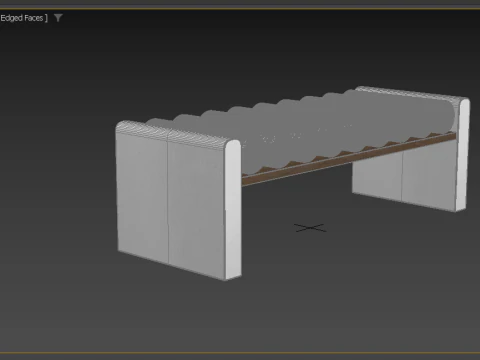Select the near bench leg's front end face
The width and height of the screenshot is (480, 360).
click(x=233, y=210)
